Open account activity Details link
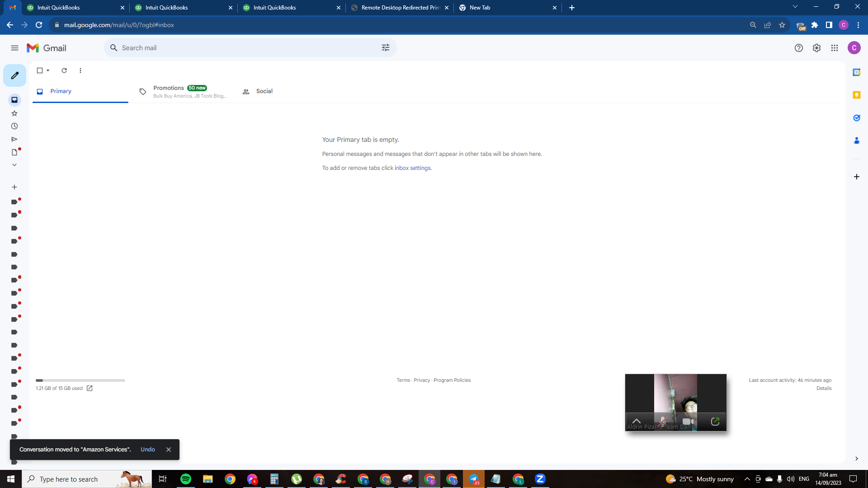The height and width of the screenshot is (488, 868). coord(824,389)
